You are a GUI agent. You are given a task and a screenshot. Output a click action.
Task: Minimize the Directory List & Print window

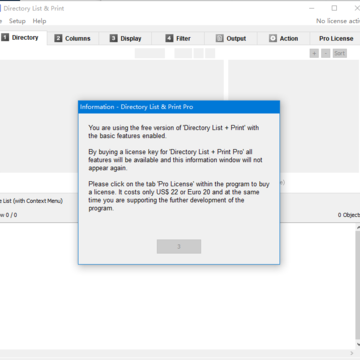click(312, 8)
